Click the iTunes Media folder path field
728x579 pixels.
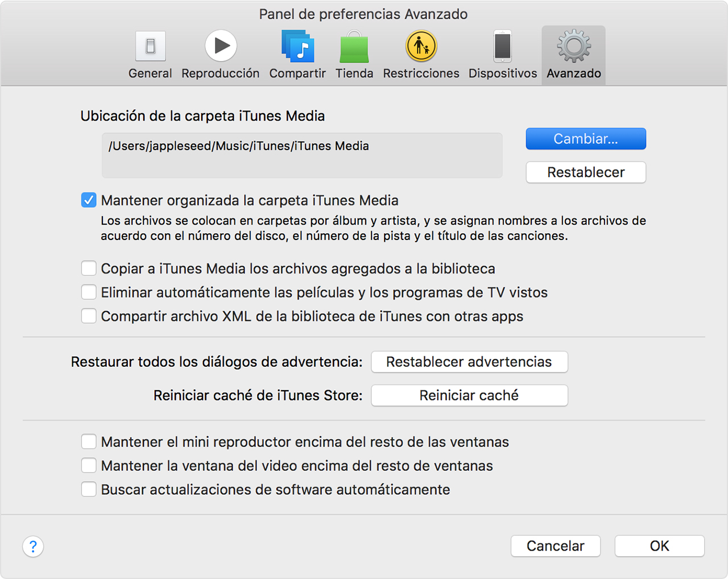[x=302, y=155]
